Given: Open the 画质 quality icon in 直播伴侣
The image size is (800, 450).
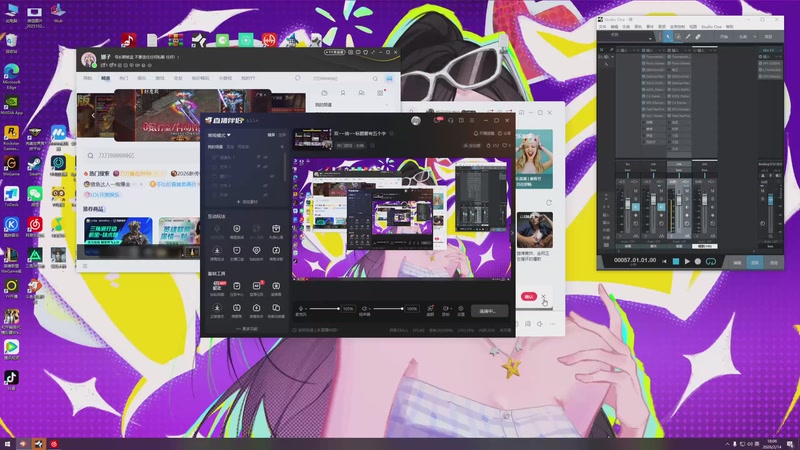Looking at the screenshot, I should coord(430,310).
